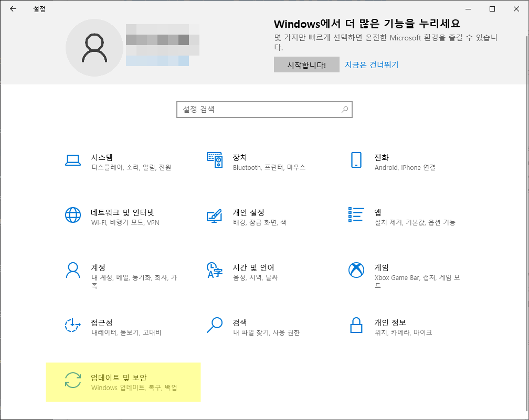
Task: Click the Android, iPhone 연결 description
Action: click(405, 167)
